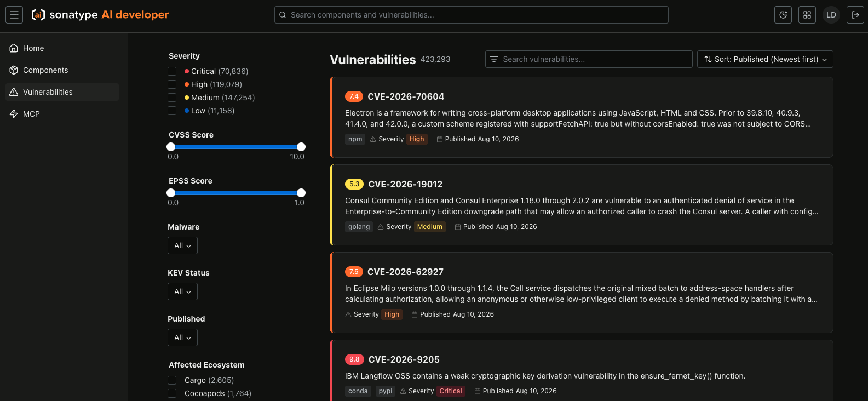Click the magnifier icon in global search
Screen dimensions: 868x401
click(283, 15)
